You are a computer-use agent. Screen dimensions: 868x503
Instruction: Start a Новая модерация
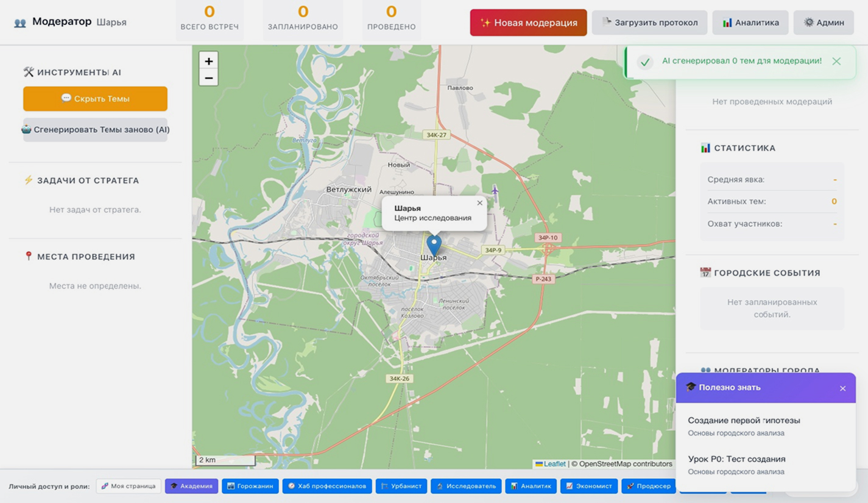528,23
